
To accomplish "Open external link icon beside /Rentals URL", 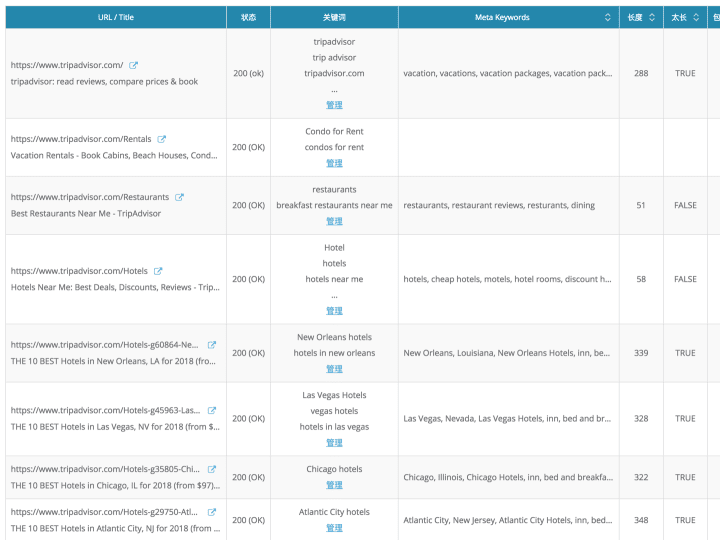I will click(162, 139).
